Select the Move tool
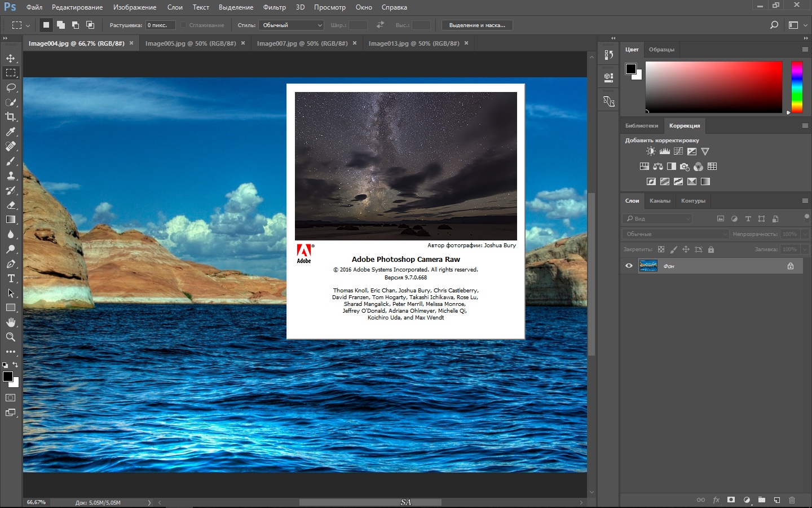Screen dimensions: 812x508 coord(11,58)
